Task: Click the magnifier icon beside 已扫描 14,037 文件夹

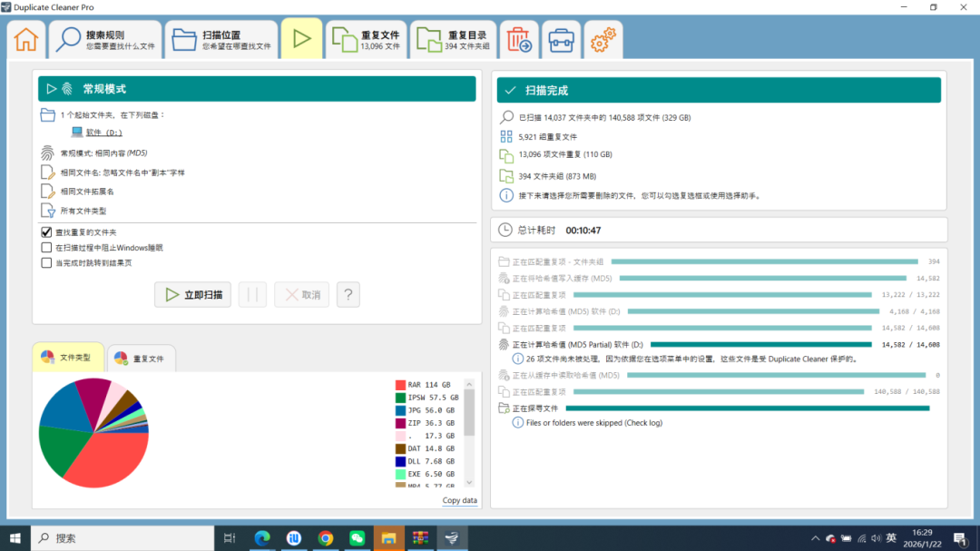Action: pyautogui.click(x=506, y=117)
